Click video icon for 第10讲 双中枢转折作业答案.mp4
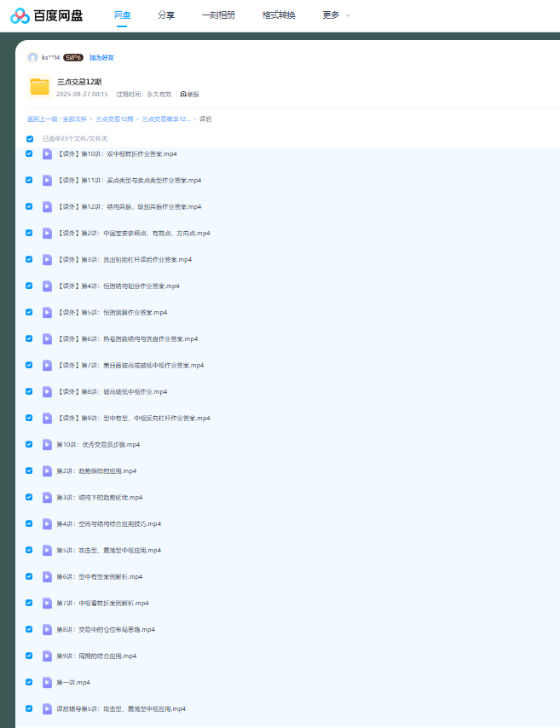This screenshot has width=560, height=728. click(48, 154)
